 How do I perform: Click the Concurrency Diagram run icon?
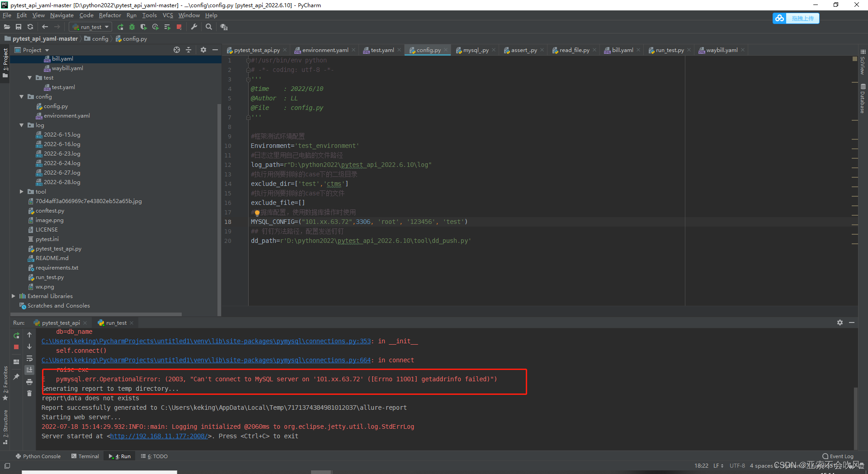pyautogui.click(x=167, y=27)
